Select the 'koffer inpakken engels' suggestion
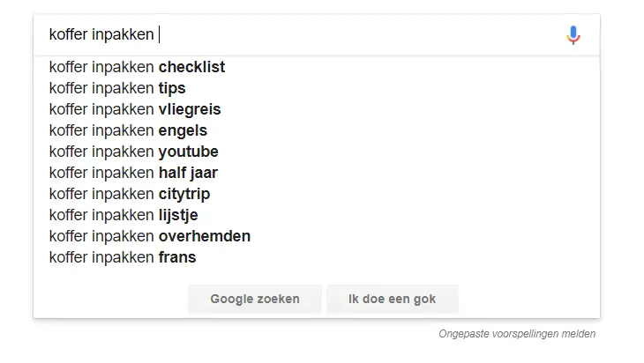644x363 pixels. [x=317, y=130]
